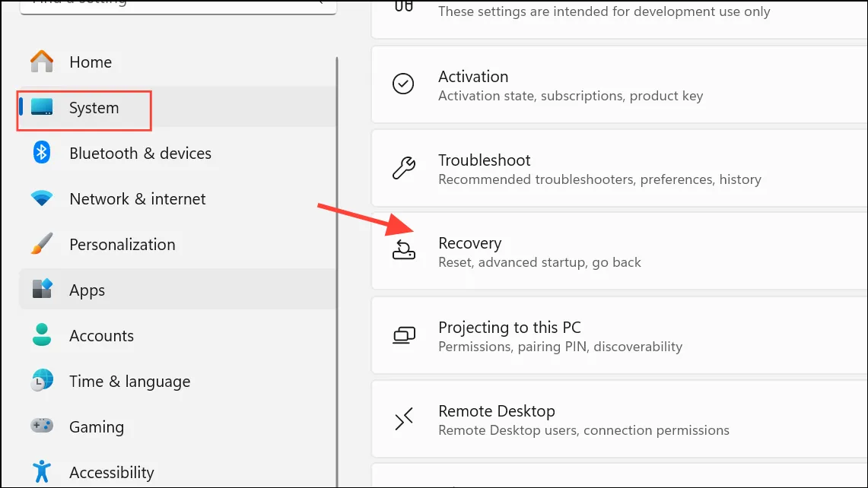Open the Recovery settings title
This screenshot has height=488, width=868.
[x=469, y=243]
